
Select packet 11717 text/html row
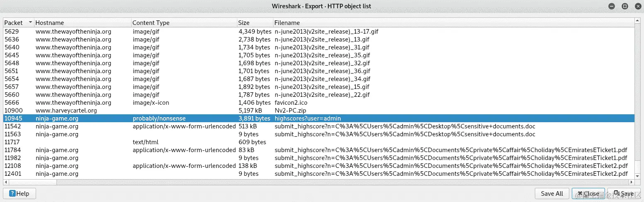pos(319,142)
